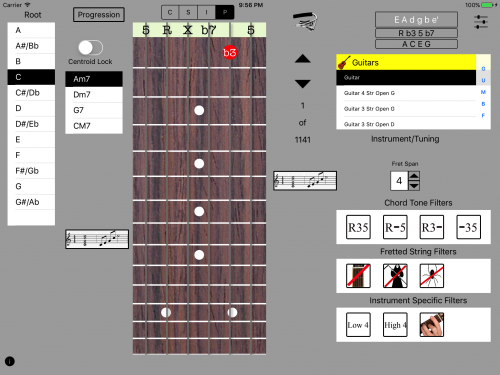Show next voicing with down arrow
This screenshot has width=500, height=375.
(303, 83)
